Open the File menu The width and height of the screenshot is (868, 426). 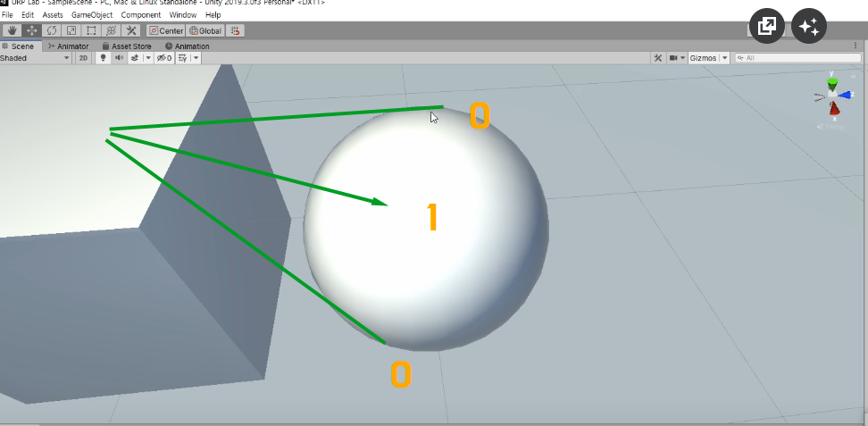(7, 15)
